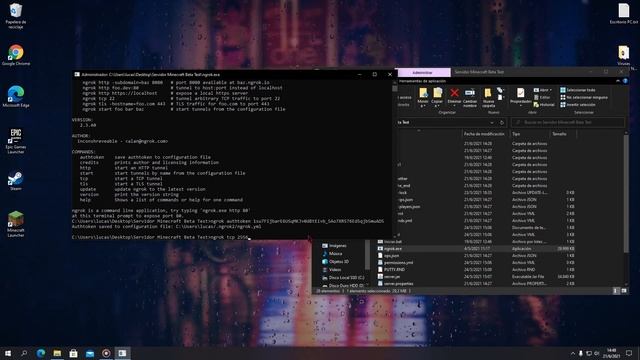Switch to the Administrar ribbon tab

click(423, 72)
